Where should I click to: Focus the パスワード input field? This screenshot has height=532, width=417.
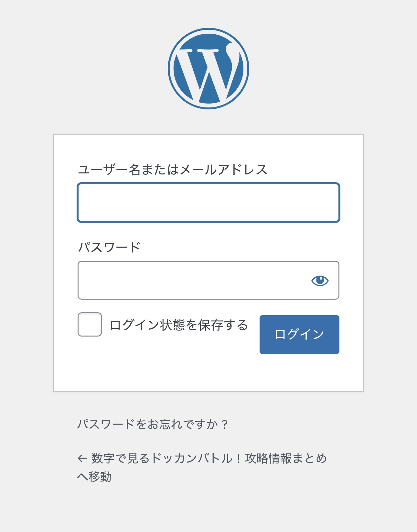point(192,280)
